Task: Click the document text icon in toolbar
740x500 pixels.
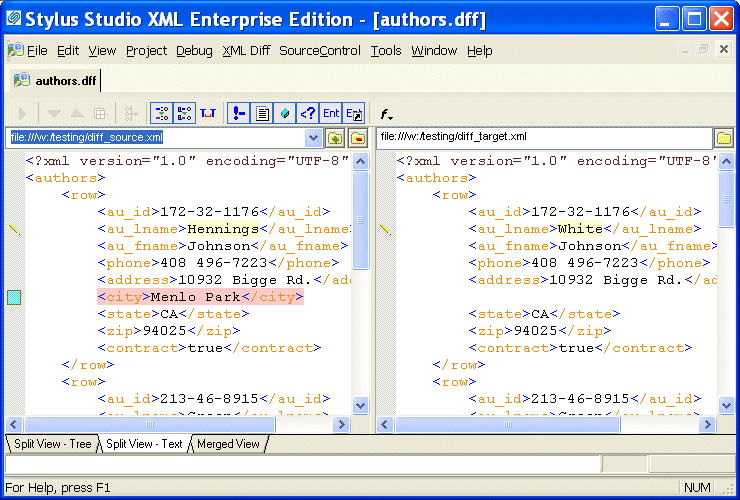Action: pos(262,114)
